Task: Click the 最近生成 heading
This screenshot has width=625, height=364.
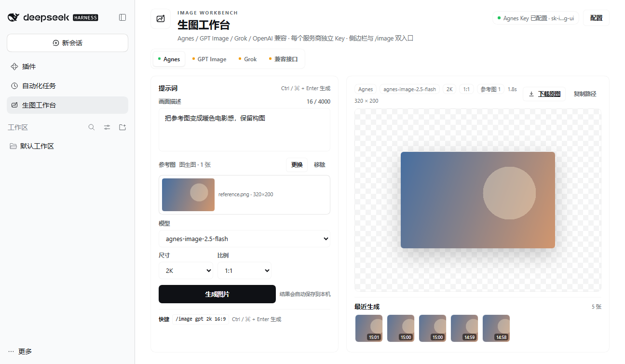Action: pos(367,307)
